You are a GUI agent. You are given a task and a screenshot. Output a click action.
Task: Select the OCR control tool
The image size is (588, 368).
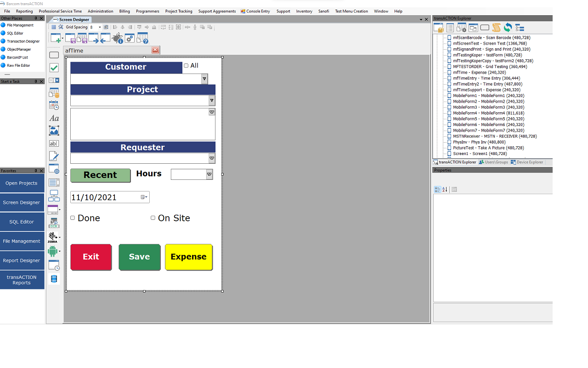54,223
